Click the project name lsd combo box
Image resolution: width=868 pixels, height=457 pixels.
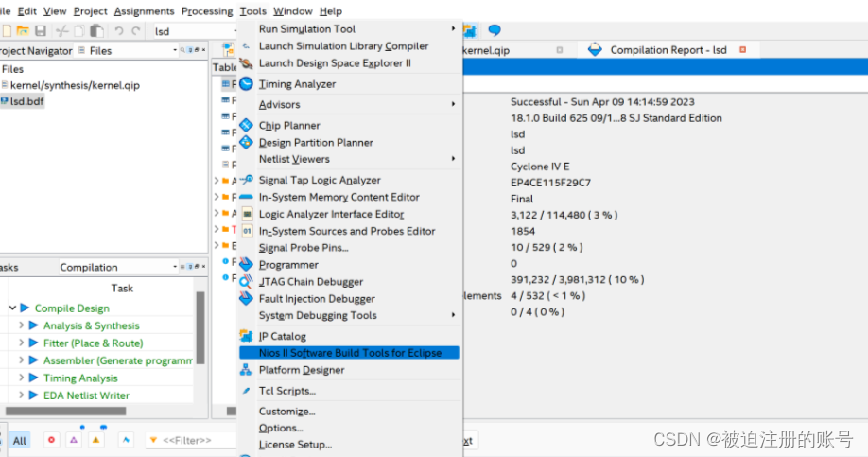tap(194, 31)
